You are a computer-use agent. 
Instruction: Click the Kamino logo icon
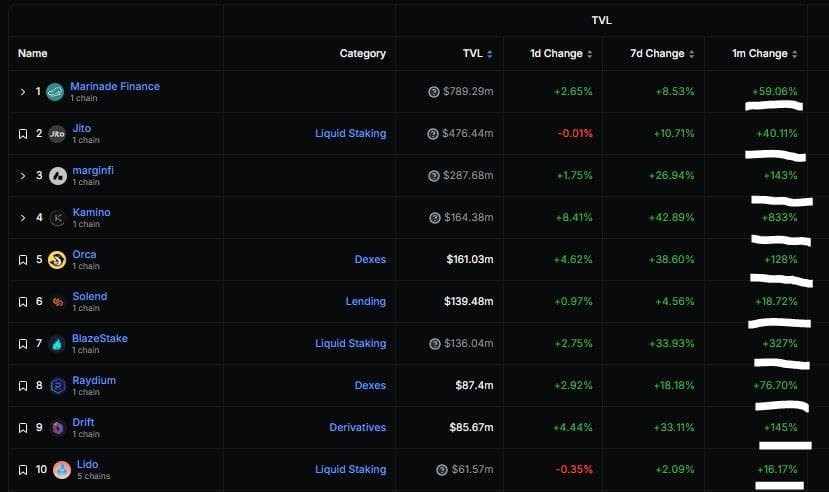(58, 218)
